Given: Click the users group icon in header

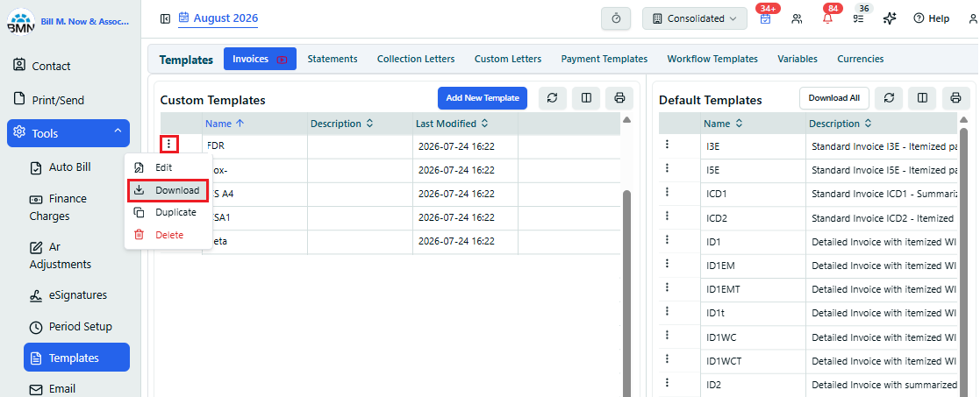Looking at the screenshot, I should click(797, 18).
